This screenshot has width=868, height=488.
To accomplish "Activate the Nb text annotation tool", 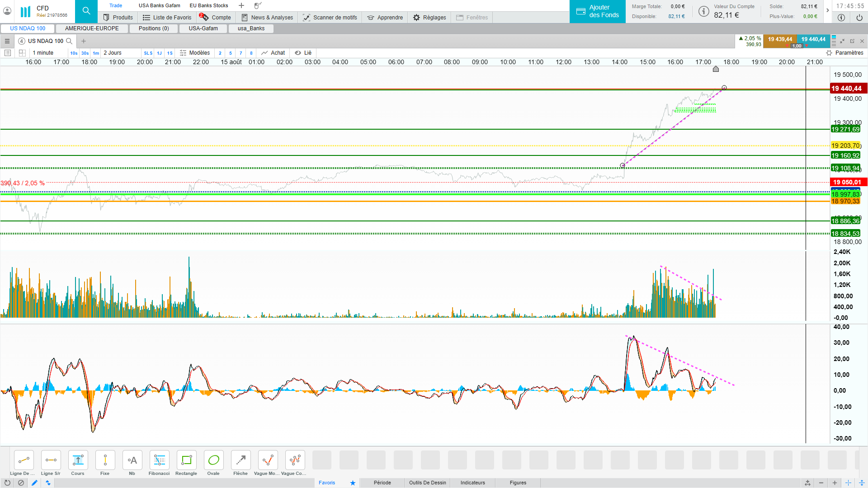I will point(132,460).
